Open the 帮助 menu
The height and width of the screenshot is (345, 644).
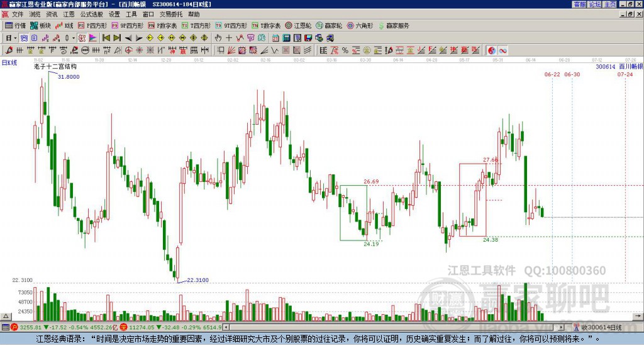(x=194, y=14)
